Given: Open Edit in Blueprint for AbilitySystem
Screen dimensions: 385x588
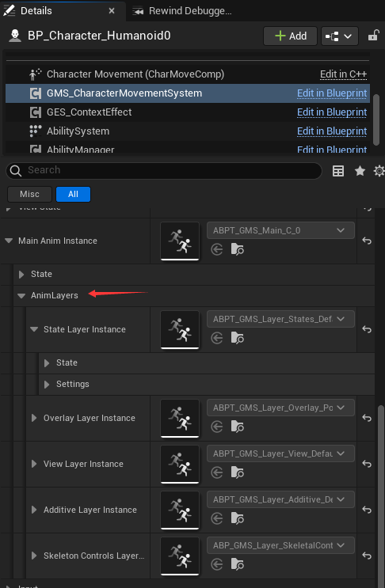Looking at the screenshot, I should (332, 131).
